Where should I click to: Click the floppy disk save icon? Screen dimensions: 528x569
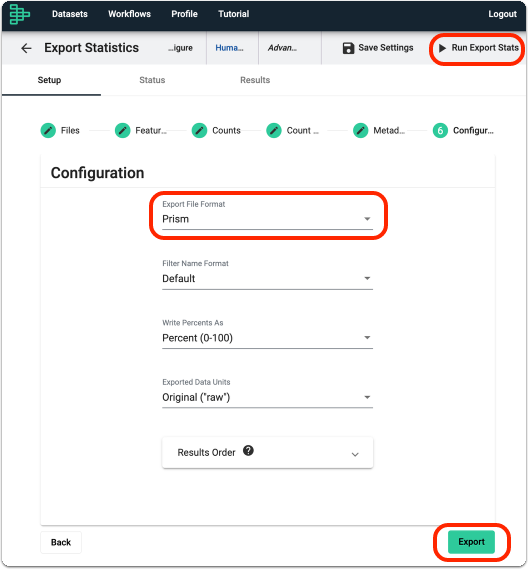coord(348,48)
